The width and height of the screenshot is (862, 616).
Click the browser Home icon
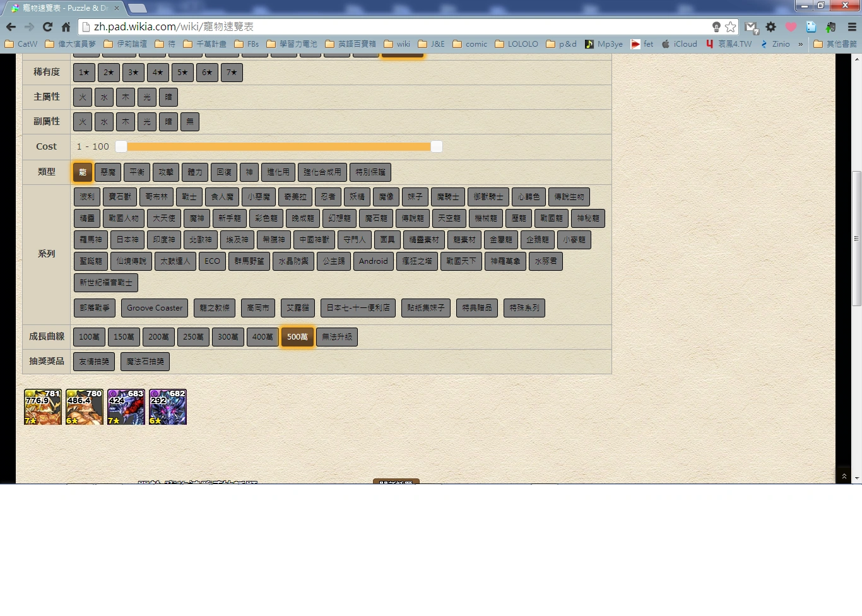pyautogui.click(x=66, y=27)
